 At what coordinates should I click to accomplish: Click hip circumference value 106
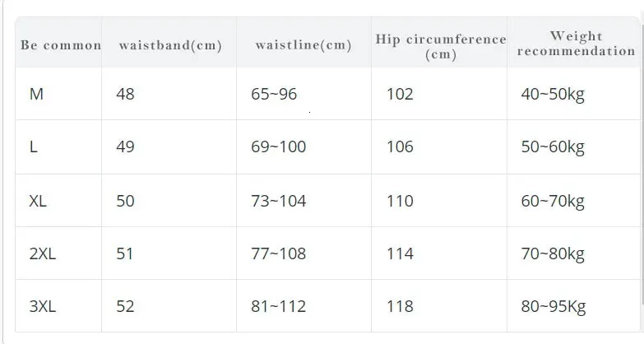[400, 146]
